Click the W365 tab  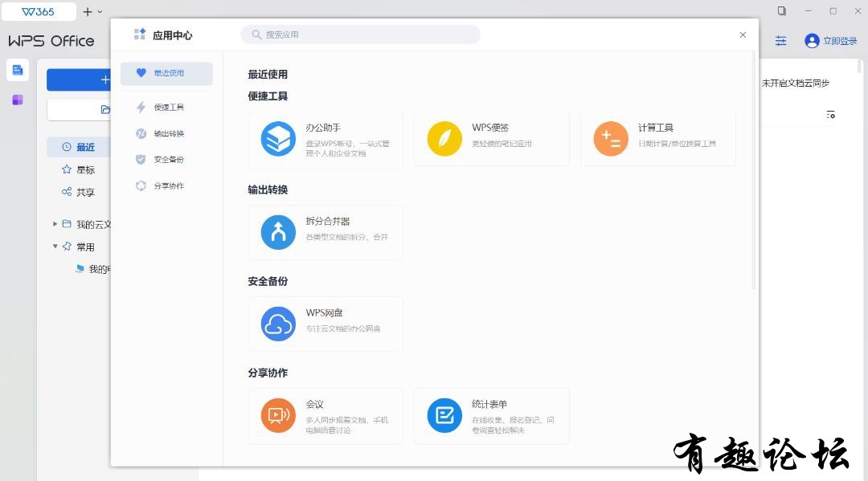[39, 11]
